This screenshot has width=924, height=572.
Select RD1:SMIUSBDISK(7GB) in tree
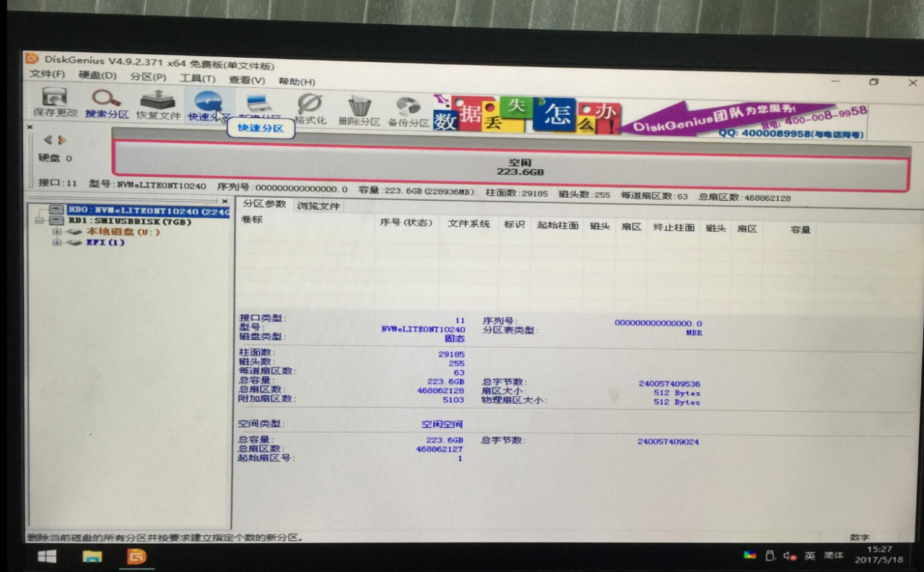point(130,222)
